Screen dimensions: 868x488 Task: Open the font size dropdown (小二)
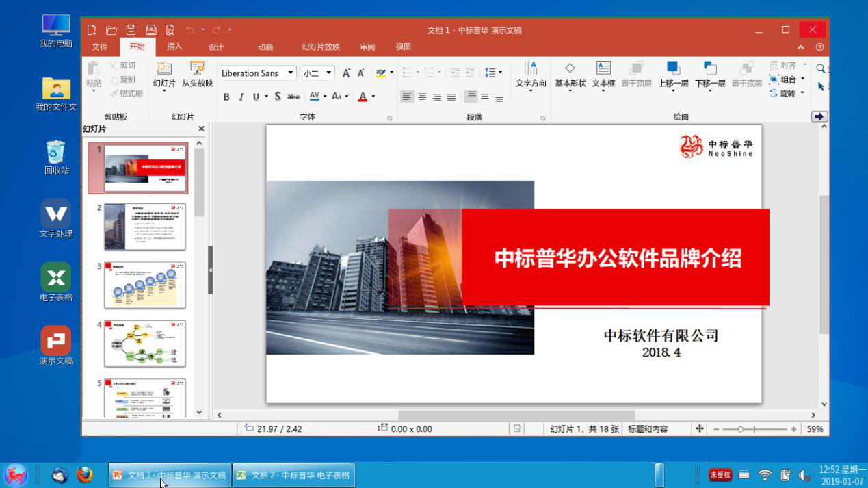point(329,73)
